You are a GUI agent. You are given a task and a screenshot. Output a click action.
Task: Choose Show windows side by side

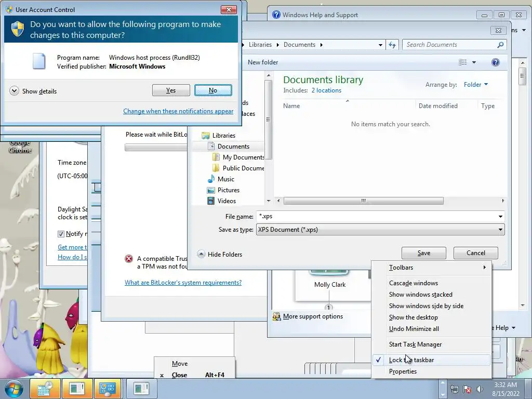tap(432, 305)
